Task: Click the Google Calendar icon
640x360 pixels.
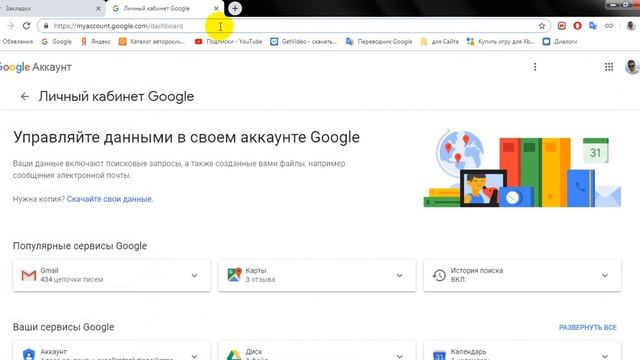Action: point(439,355)
